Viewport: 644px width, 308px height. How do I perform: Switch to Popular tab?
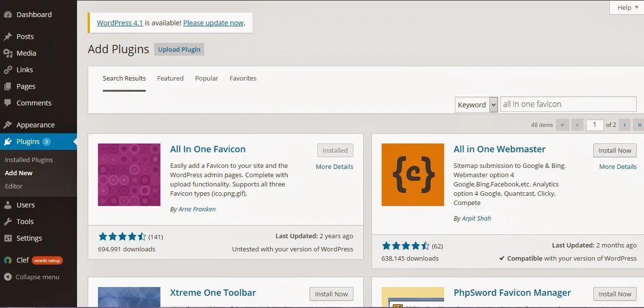207,78
